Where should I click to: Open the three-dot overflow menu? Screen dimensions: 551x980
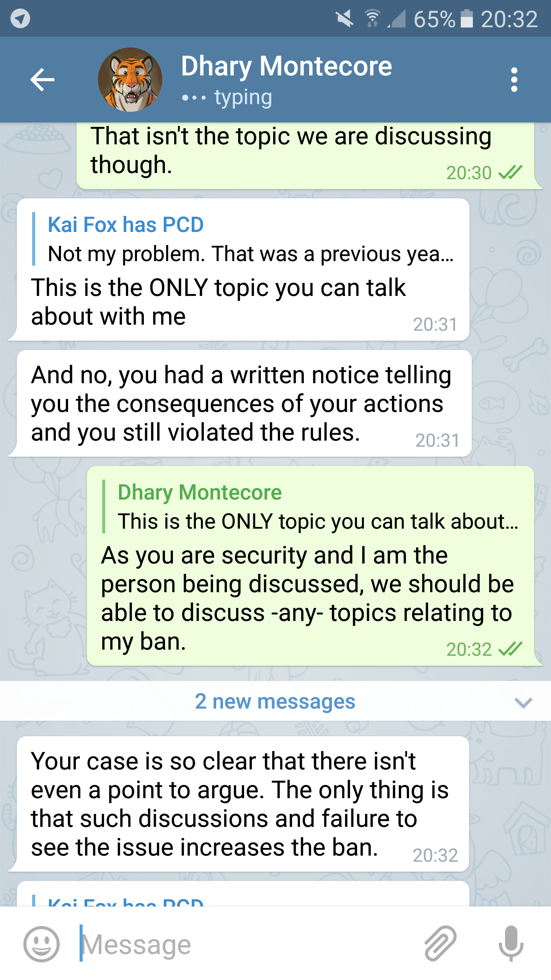(514, 80)
